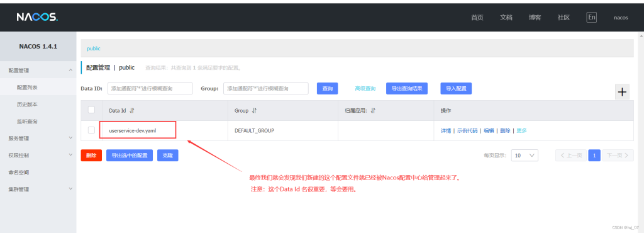Click the Data ID search input field

coord(150,88)
